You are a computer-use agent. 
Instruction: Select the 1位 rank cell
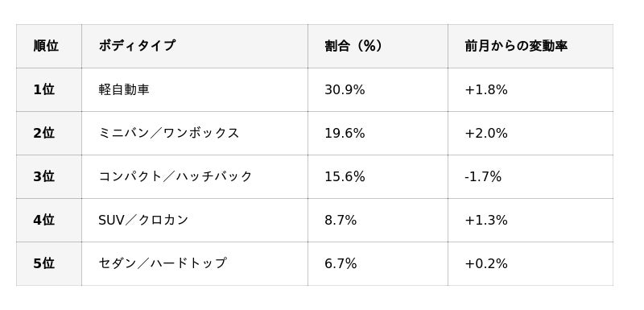point(49,89)
